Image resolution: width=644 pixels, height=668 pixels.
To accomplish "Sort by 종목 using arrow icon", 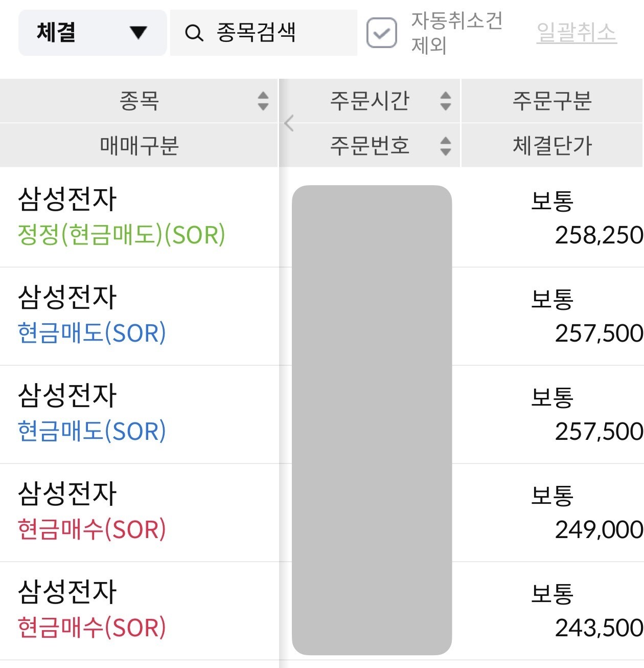I will pyautogui.click(x=263, y=101).
